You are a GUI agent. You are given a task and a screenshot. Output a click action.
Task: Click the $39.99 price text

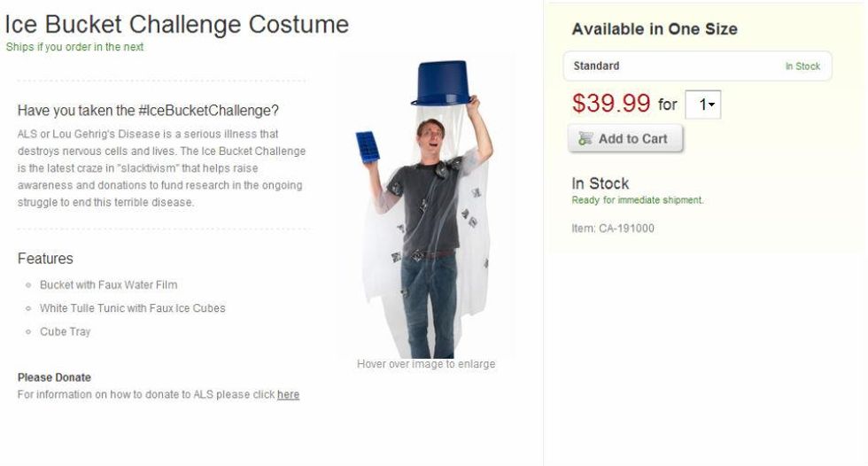click(611, 103)
